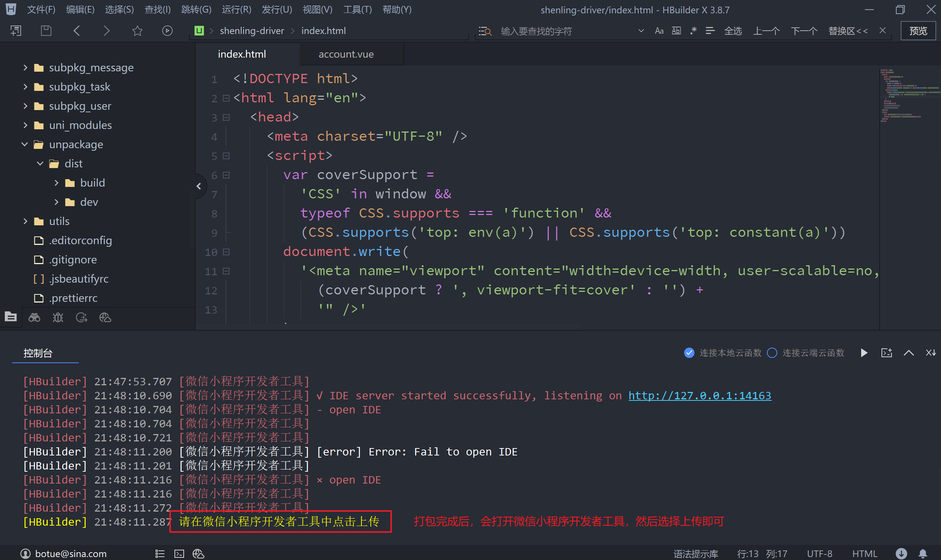Open the search history dropdown arrow
The width and height of the screenshot is (941, 560).
coord(641,31)
